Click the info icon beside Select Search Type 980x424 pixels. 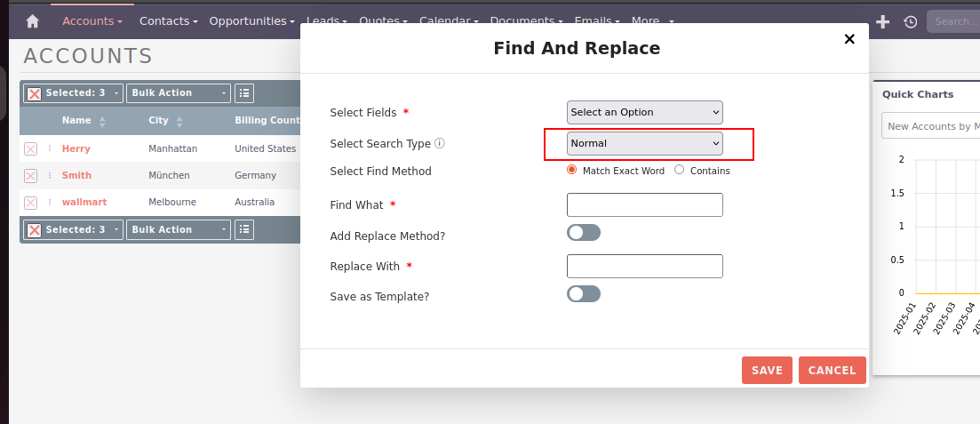(x=440, y=143)
